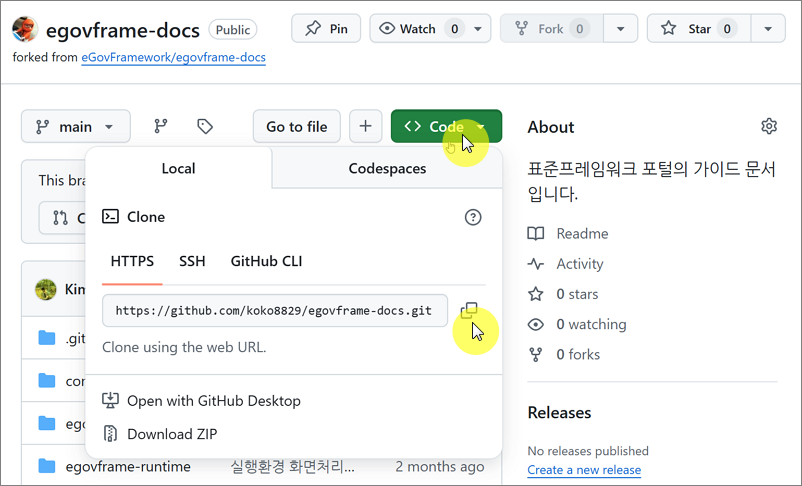Click the Clone terminal icon
Image resolution: width=802 pixels, height=486 pixels.
[110, 216]
